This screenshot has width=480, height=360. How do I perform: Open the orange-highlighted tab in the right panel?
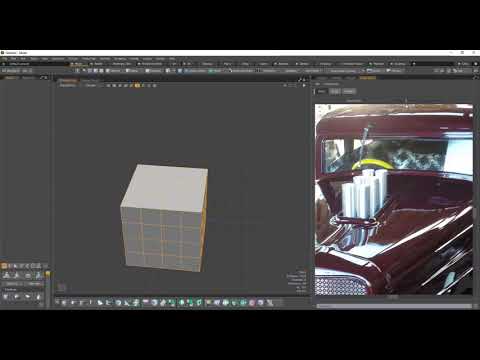click(x=367, y=78)
